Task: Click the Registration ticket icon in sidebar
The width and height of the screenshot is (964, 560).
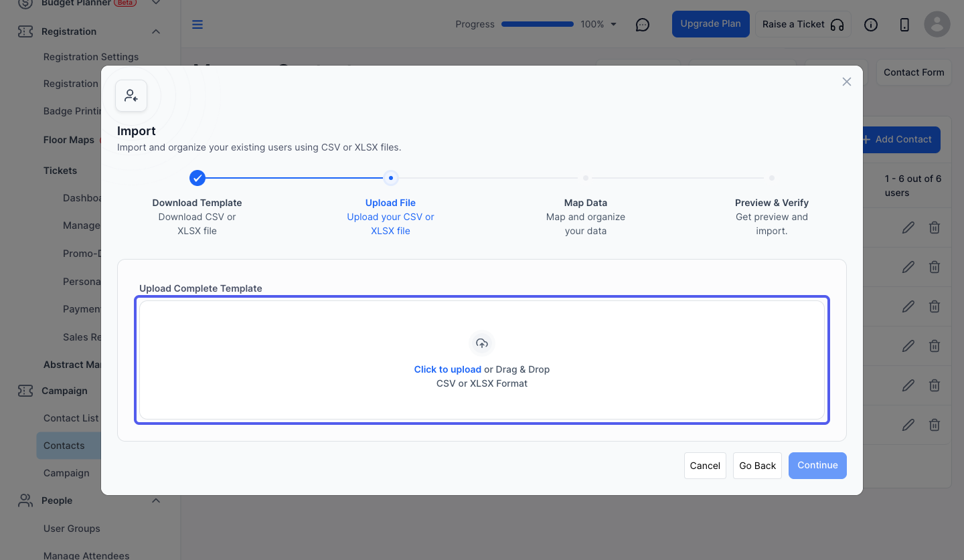Action: (25, 31)
